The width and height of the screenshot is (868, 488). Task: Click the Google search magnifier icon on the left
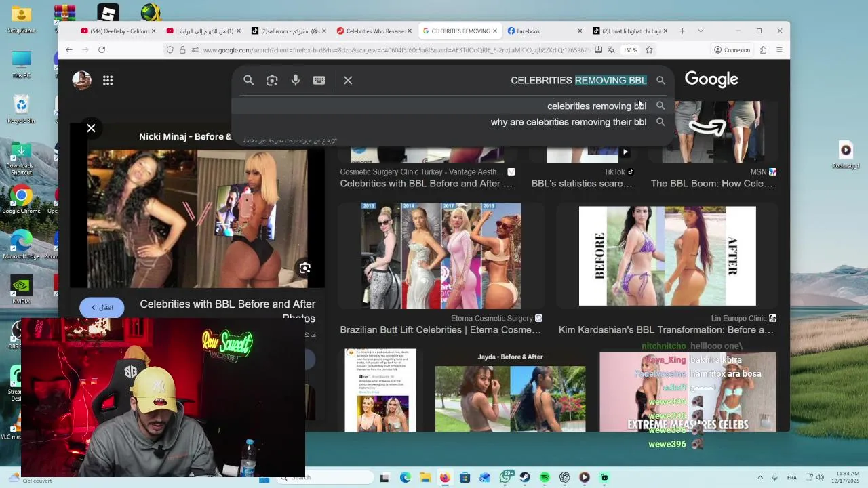point(249,80)
